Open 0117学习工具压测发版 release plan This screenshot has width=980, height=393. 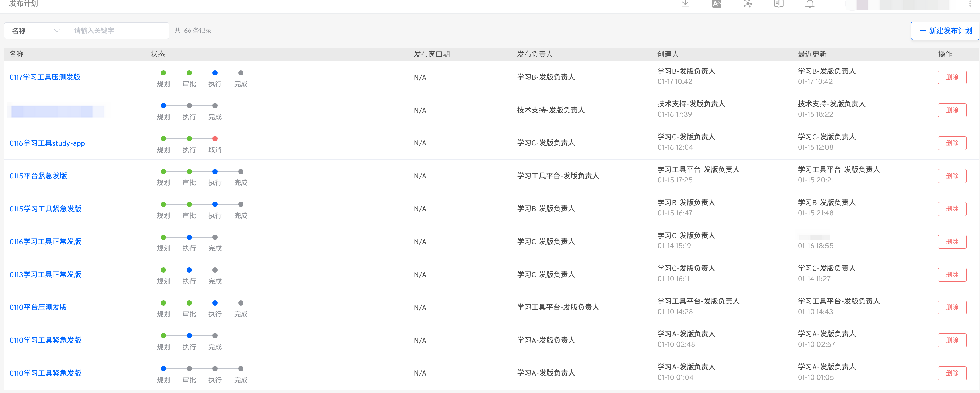[x=45, y=77]
